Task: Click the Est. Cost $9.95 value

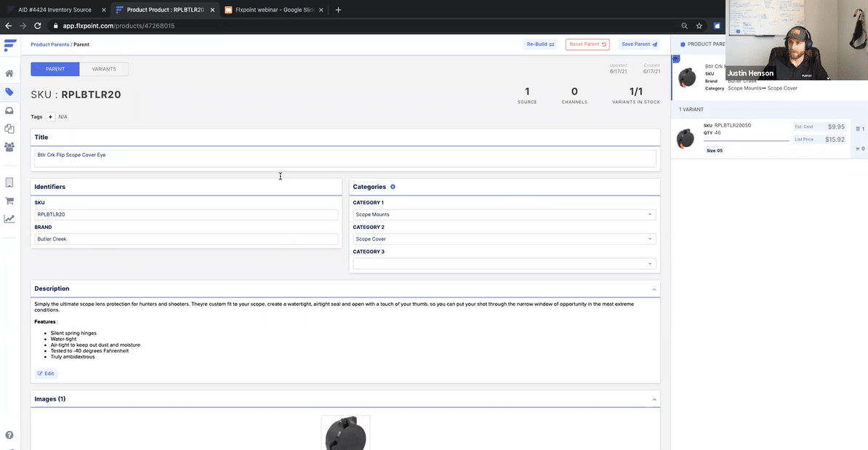Action: point(836,126)
